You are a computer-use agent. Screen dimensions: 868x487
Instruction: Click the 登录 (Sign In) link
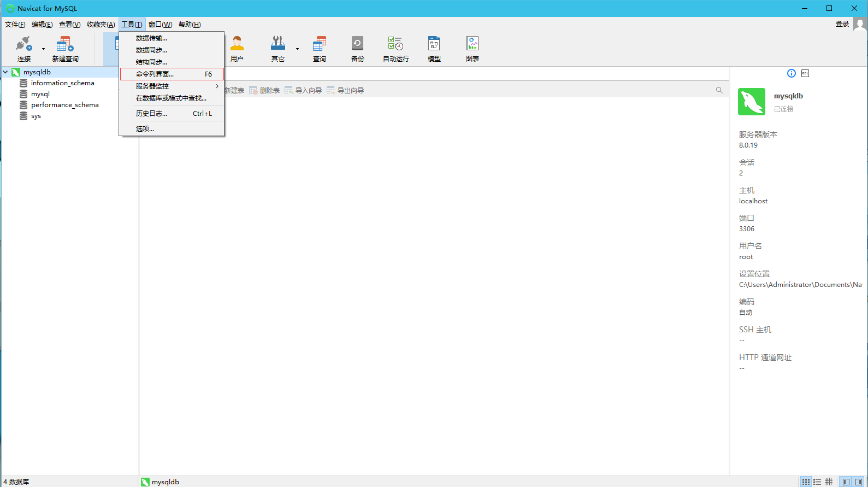click(842, 24)
